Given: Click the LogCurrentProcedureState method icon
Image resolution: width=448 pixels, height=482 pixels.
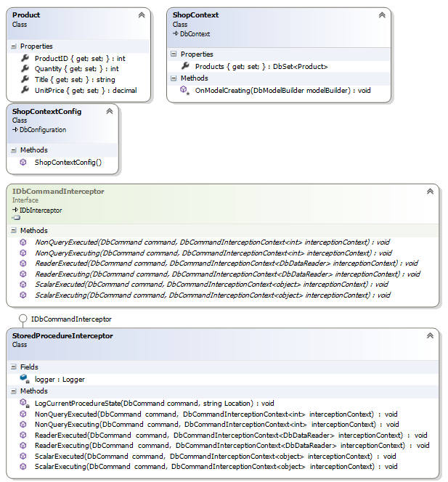Looking at the screenshot, I should point(24,402).
